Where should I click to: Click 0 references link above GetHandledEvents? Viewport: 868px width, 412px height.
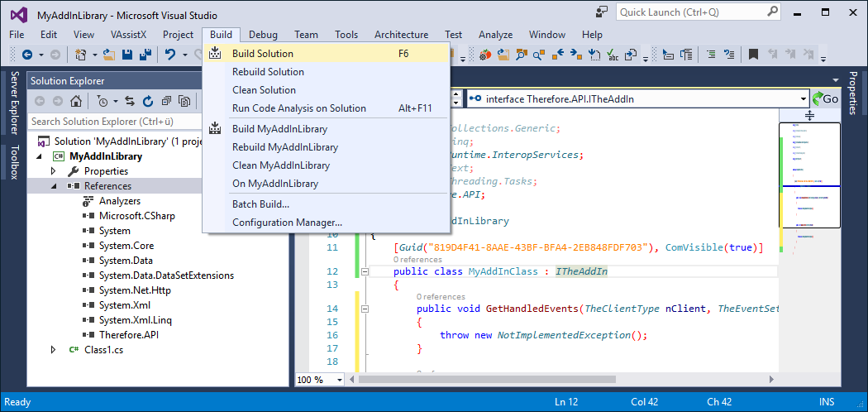point(441,296)
